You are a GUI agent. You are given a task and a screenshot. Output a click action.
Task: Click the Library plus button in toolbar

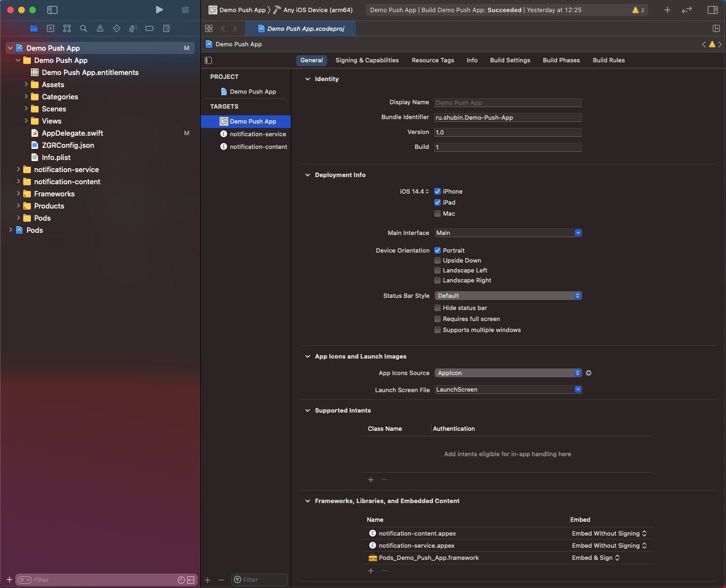pyautogui.click(x=668, y=10)
